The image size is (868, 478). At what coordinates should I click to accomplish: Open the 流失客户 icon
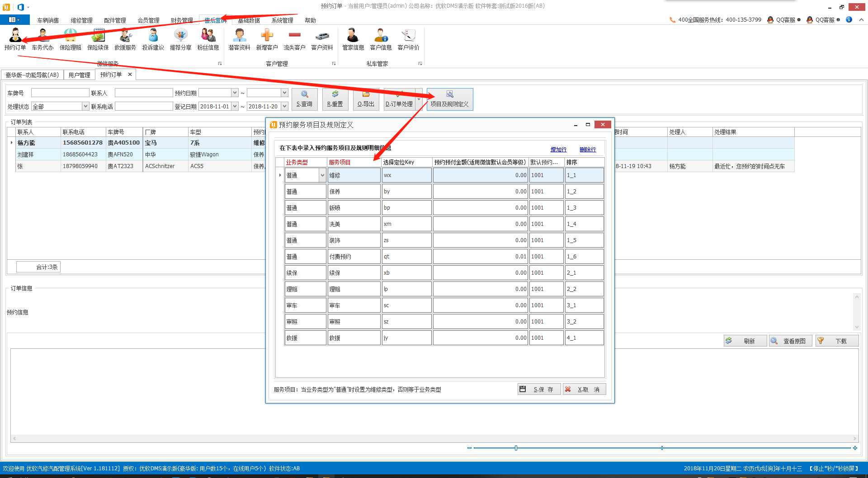click(294, 39)
